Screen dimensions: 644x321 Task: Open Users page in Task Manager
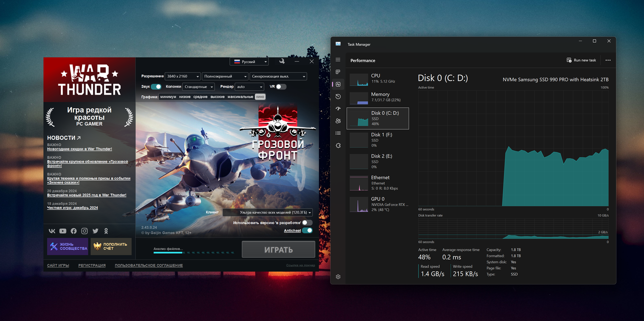point(338,121)
